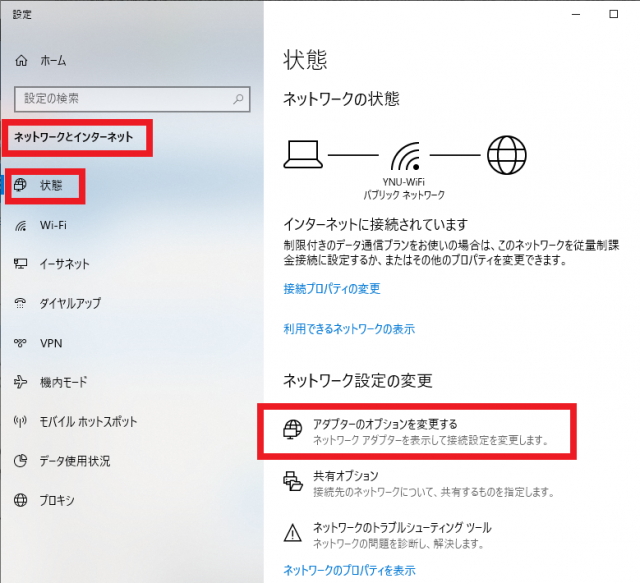Click the Wi-Fi icon in network diagram
The width and height of the screenshot is (640, 583).
[x=405, y=156]
